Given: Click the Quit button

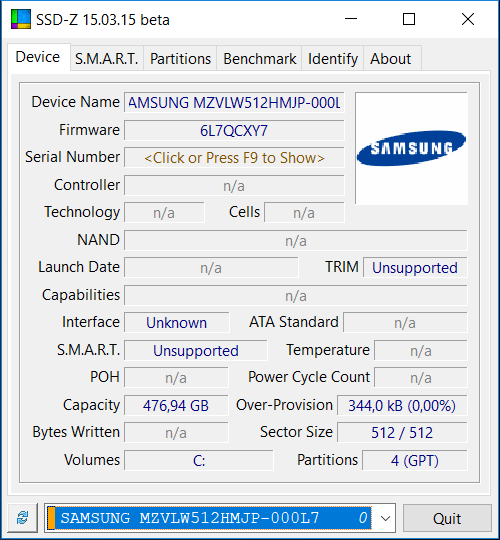Looking at the screenshot, I should click(447, 518).
